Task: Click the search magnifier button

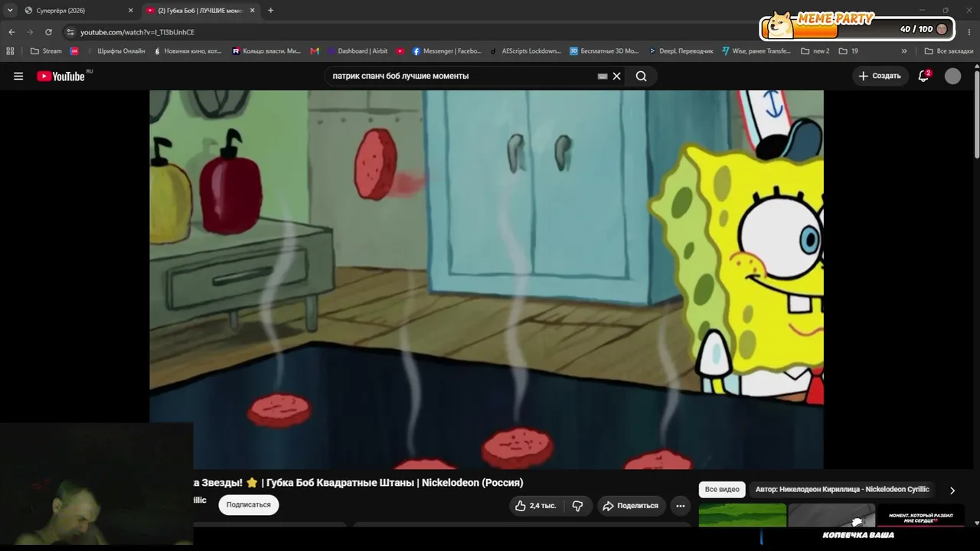Action: (642, 76)
